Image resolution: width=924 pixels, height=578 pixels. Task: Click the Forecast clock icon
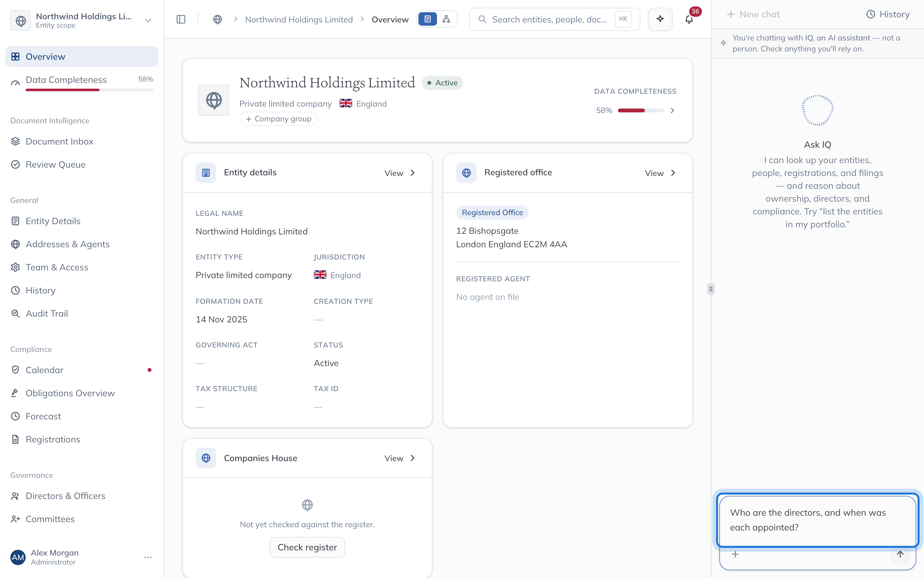[x=15, y=416]
